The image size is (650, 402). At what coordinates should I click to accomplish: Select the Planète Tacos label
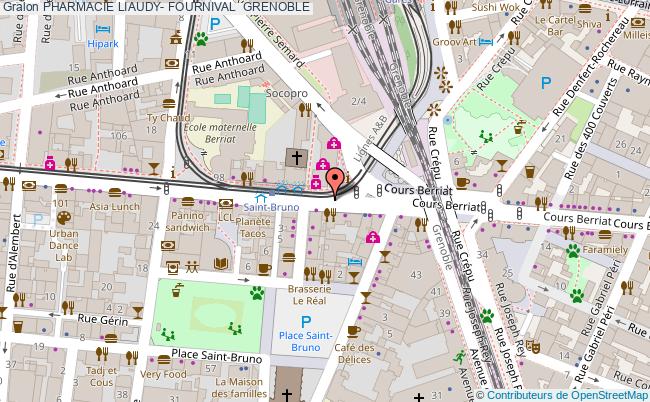253,228
